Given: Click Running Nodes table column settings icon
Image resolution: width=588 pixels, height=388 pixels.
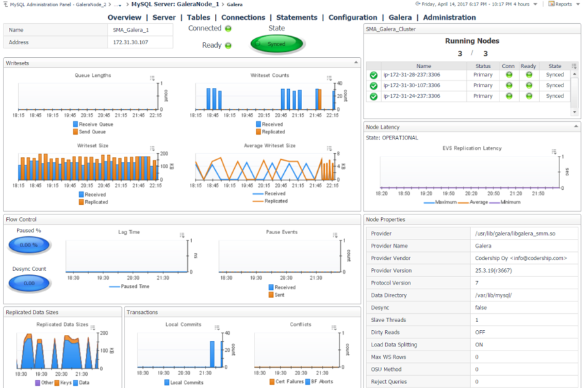Looking at the screenshot, I should click(x=574, y=66).
